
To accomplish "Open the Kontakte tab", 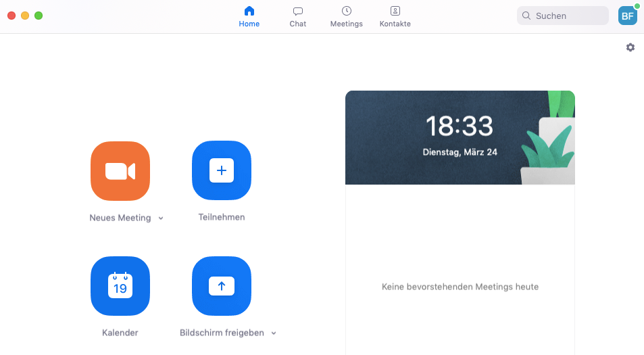I will (x=395, y=17).
